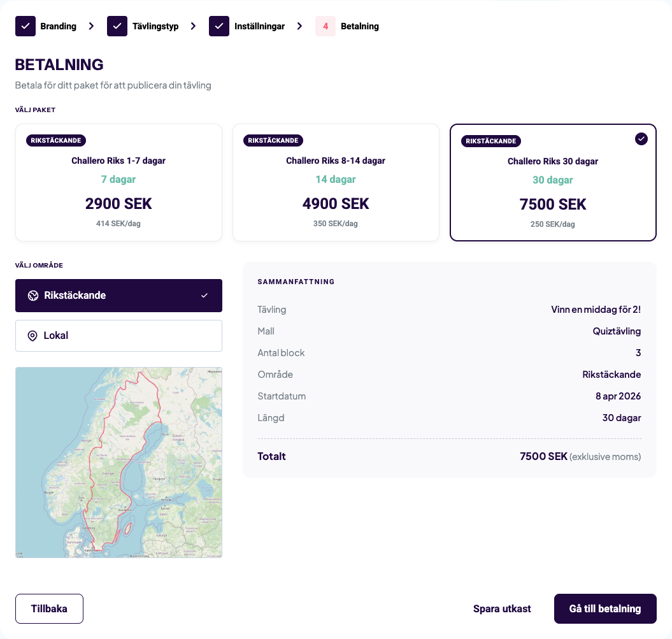Select the Challero Riks 8-14 dagar package
Viewport: 672px width, 639px height.
tap(336, 182)
